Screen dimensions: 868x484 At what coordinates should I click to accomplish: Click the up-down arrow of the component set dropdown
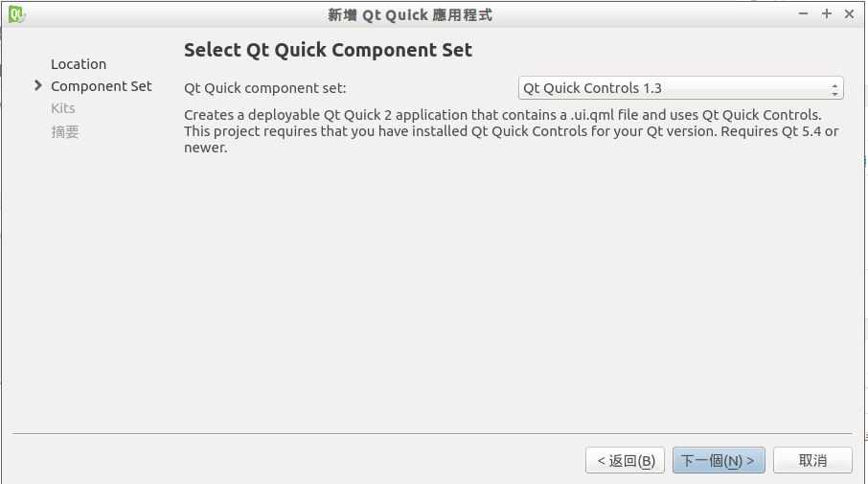[835, 88]
